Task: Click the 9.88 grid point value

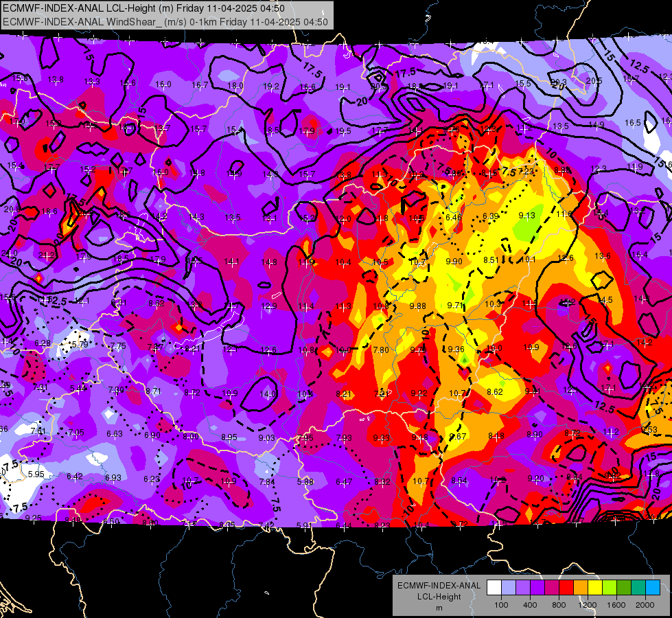Action: coord(417,306)
